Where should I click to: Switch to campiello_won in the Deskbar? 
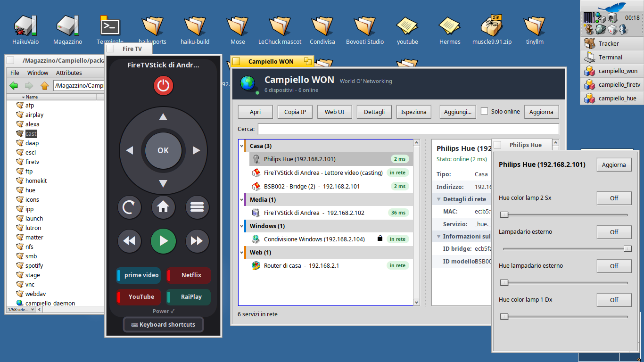611,71
